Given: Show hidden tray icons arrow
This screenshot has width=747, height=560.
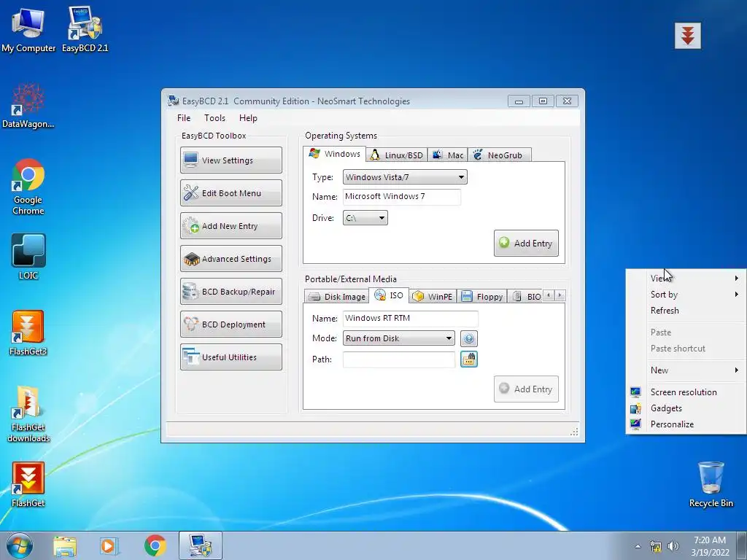Looking at the screenshot, I should click(638, 546).
